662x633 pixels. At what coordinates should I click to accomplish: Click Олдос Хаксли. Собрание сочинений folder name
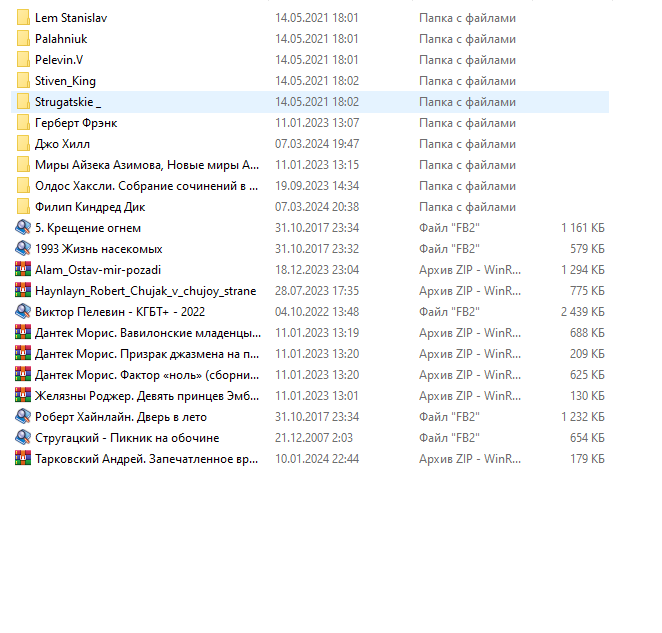[146, 186]
